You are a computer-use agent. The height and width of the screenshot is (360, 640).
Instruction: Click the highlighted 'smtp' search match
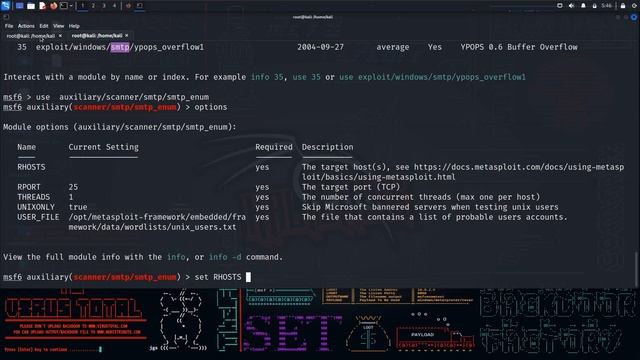tap(120, 47)
